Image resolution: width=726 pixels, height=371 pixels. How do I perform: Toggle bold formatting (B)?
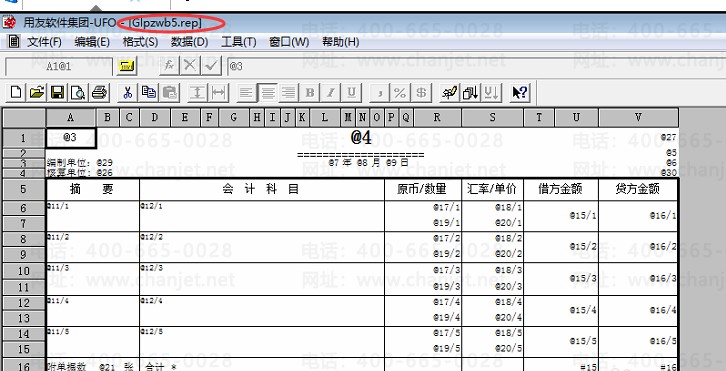[310, 92]
